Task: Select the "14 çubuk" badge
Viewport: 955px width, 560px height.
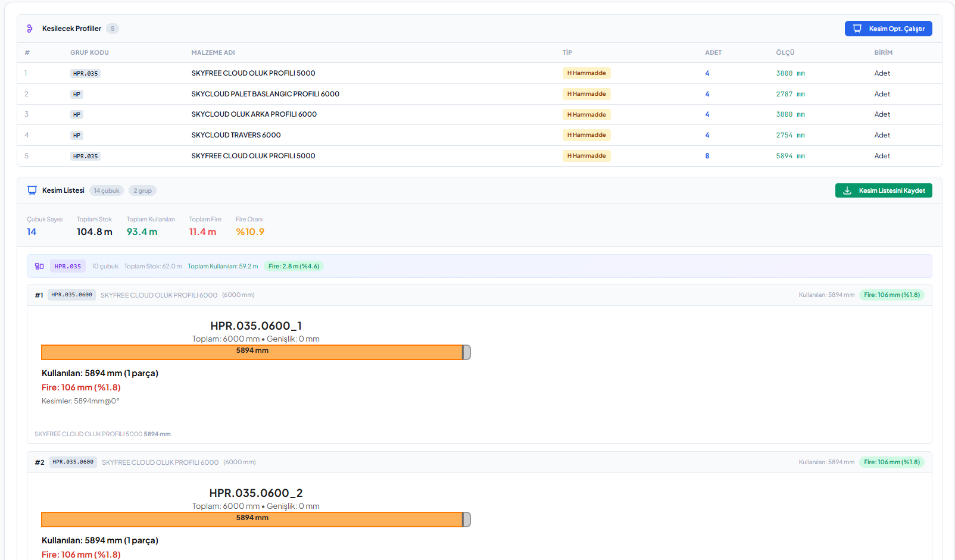Action: pos(107,190)
